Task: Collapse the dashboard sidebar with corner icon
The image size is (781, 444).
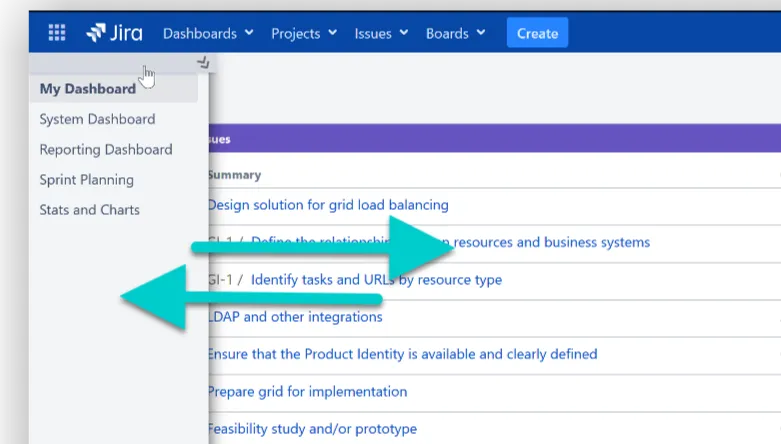Action: 204,62
